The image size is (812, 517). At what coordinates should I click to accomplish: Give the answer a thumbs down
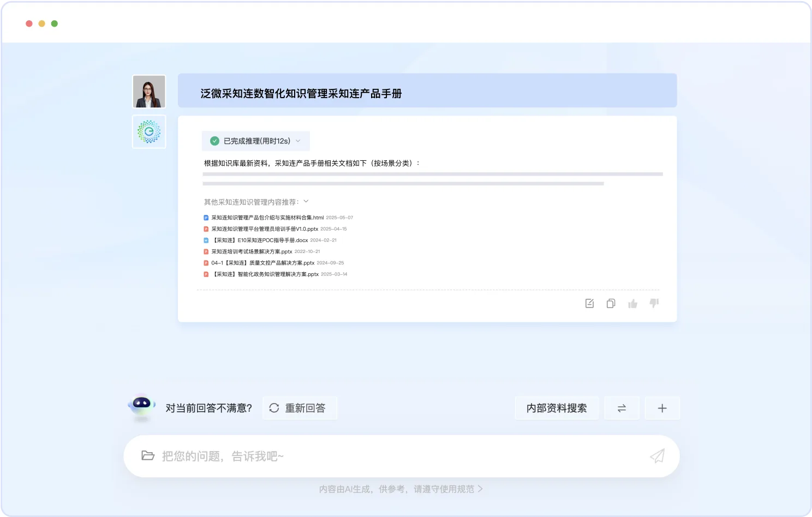pyautogui.click(x=654, y=303)
